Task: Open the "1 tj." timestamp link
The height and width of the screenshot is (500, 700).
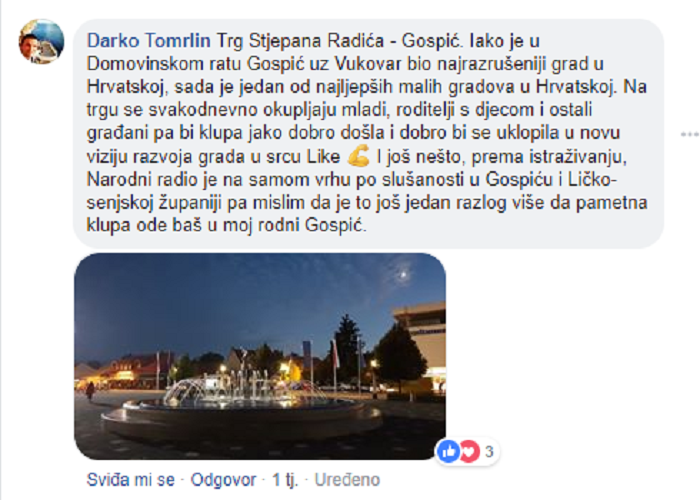Action: pyautogui.click(x=285, y=480)
